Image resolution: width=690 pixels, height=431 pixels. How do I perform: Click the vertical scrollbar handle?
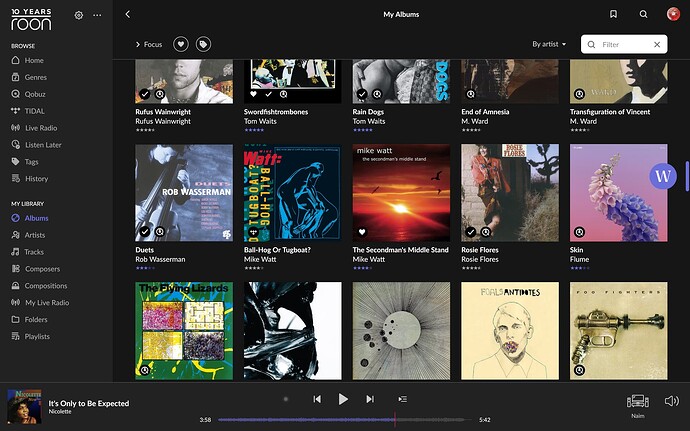[687, 176]
